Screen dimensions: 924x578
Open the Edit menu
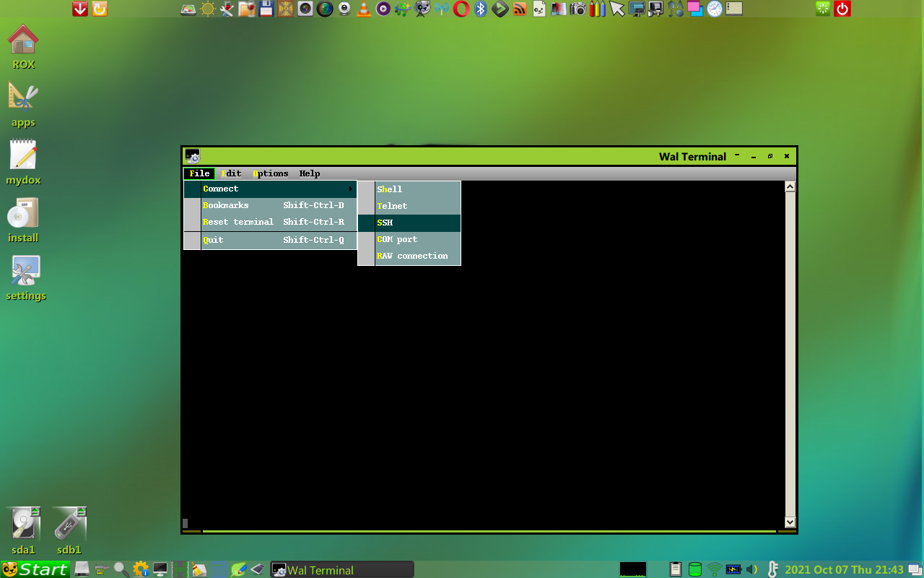[232, 173]
